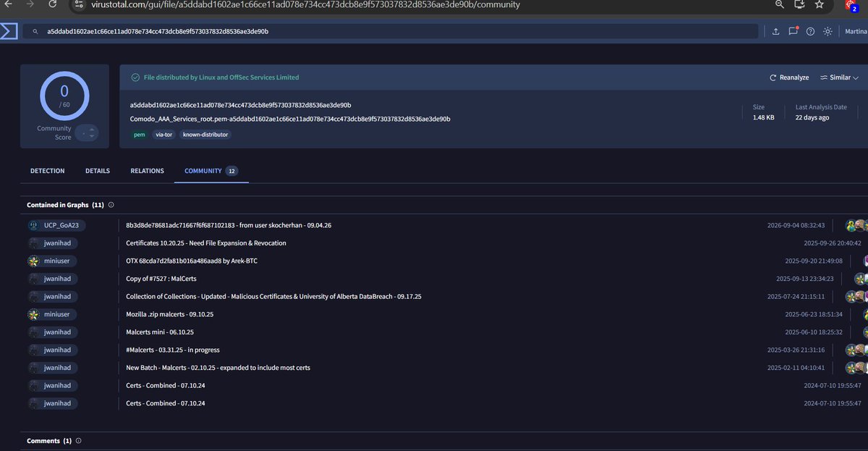Click the Reanalyze button

pyautogui.click(x=789, y=77)
